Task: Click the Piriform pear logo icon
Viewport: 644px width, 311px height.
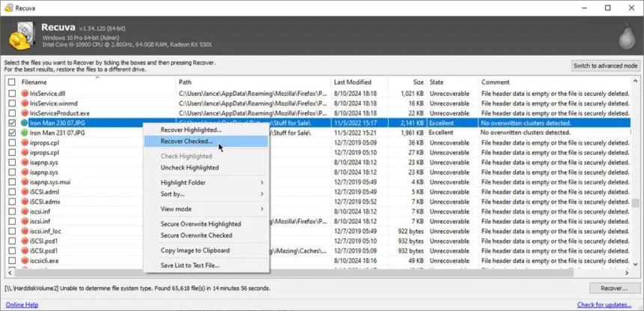Action: (627, 37)
